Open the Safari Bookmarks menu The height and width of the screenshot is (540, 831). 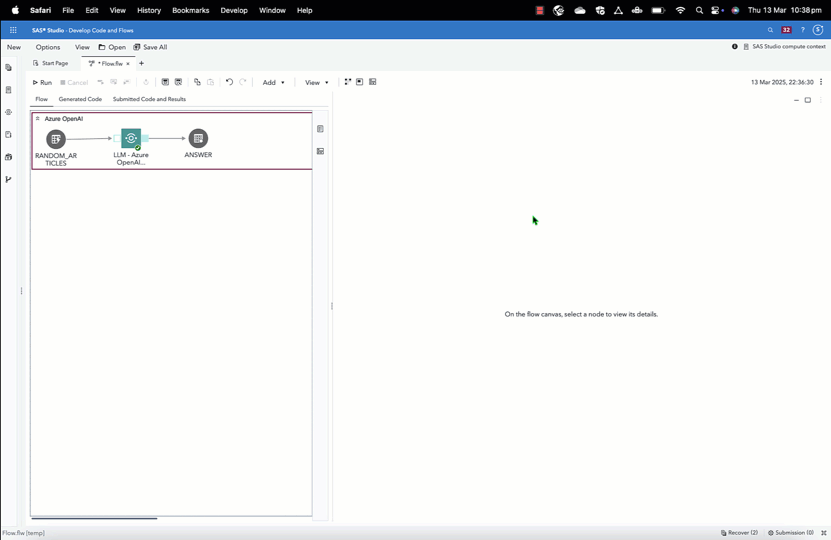(190, 10)
